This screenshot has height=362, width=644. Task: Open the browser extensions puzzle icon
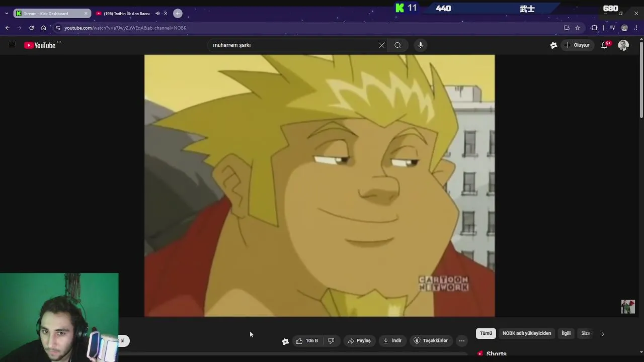pyautogui.click(x=594, y=28)
